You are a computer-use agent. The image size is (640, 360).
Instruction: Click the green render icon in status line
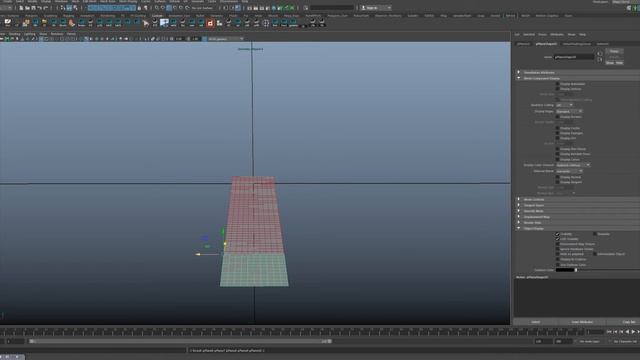(x=286, y=8)
